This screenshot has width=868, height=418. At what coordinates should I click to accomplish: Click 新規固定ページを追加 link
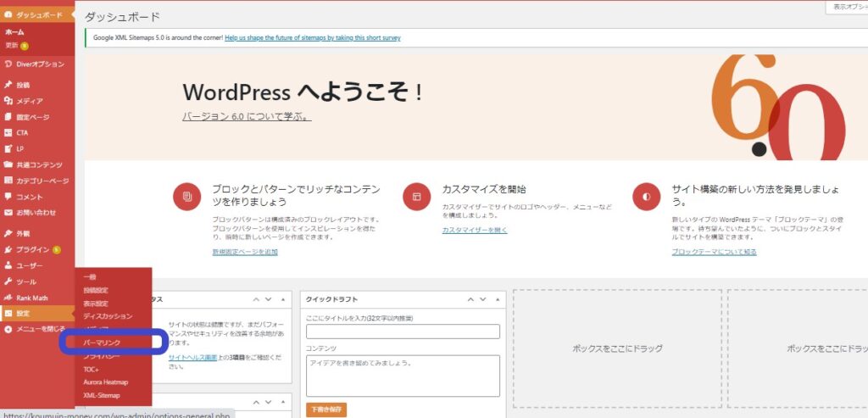click(245, 252)
